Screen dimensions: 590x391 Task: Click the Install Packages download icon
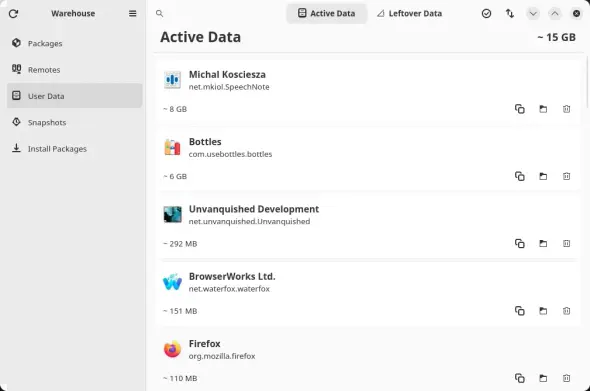click(16, 148)
